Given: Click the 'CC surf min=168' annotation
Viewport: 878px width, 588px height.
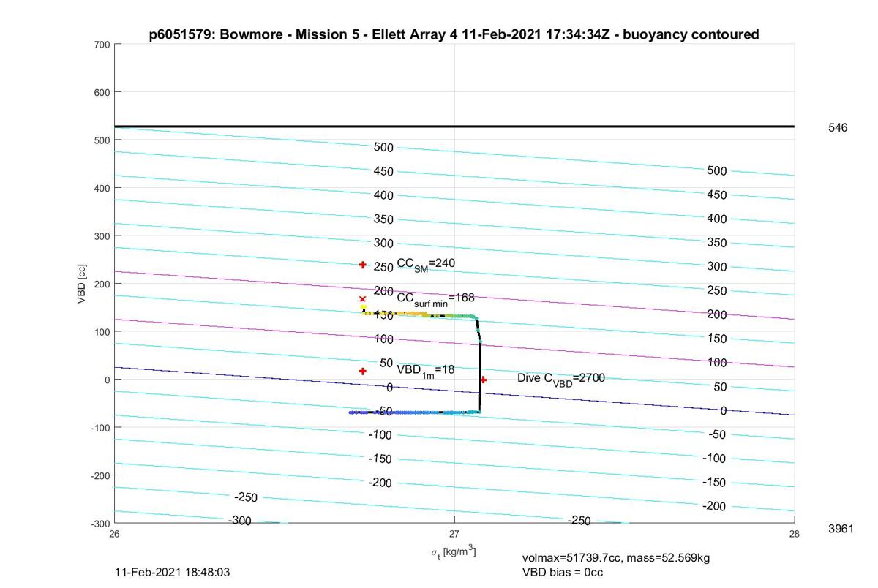Looking at the screenshot, I should point(435,298).
